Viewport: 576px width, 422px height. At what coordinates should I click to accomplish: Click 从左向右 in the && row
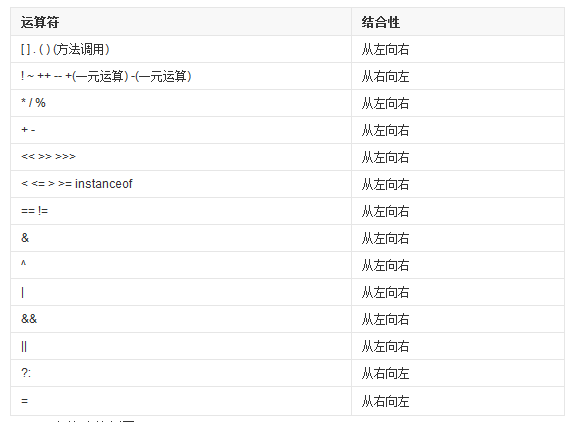pos(385,320)
